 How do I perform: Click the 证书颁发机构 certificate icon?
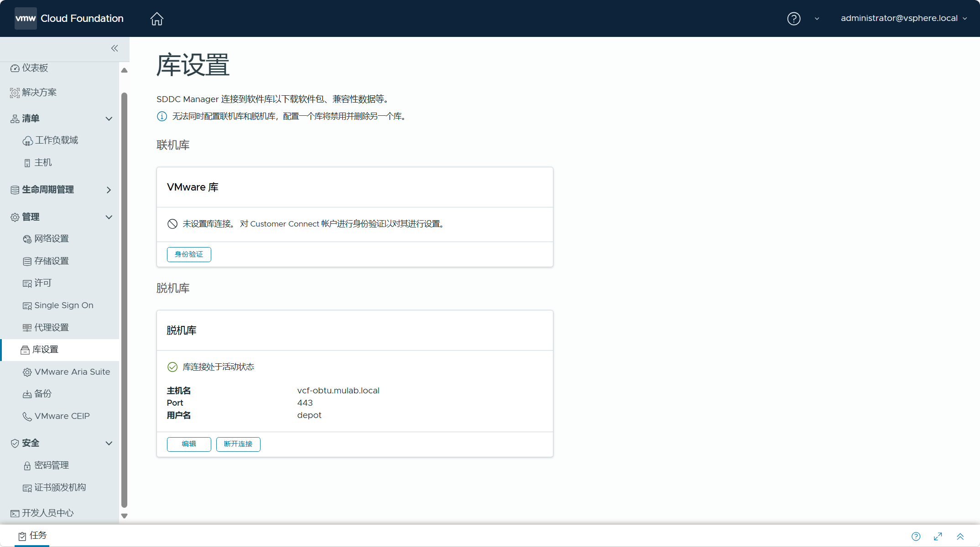click(x=27, y=488)
